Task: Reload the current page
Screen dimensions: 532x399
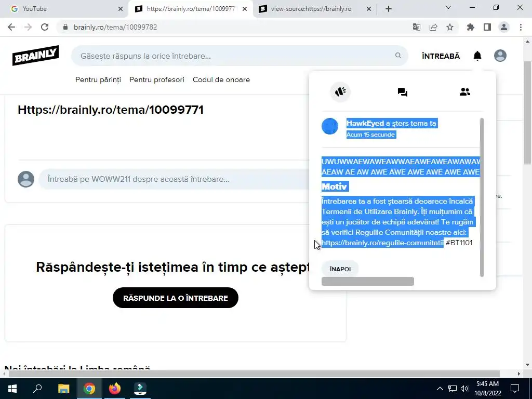Action: pos(45,27)
